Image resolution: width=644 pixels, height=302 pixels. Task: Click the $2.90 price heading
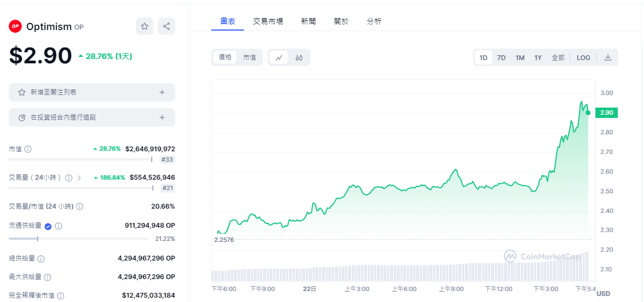(x=40, y=56)
